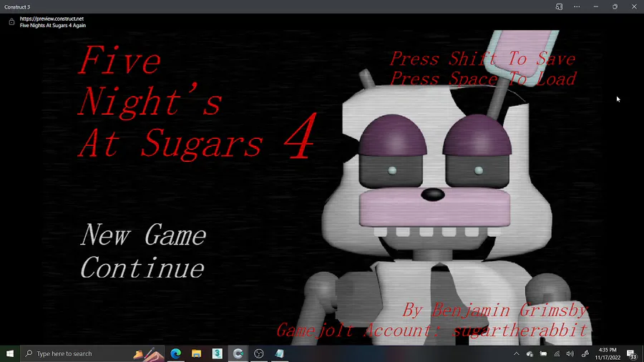Switch to the Construct 3 taskbar icon
Image resolution: width=644 pixels, height=362 pixels.
(x=238, y=353)
